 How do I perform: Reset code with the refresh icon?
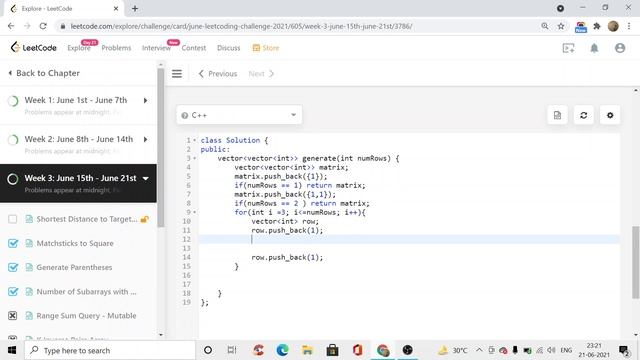click(x=584, y=115)
